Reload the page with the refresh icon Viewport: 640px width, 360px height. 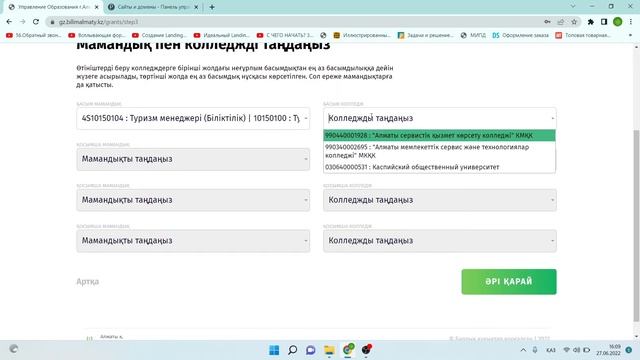36,22
